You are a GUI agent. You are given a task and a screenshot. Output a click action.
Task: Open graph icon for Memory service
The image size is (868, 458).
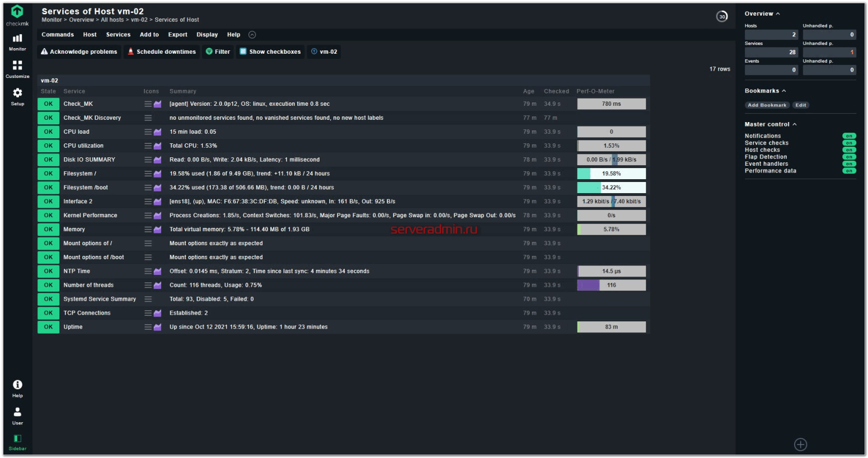click(x=158, y=230)
